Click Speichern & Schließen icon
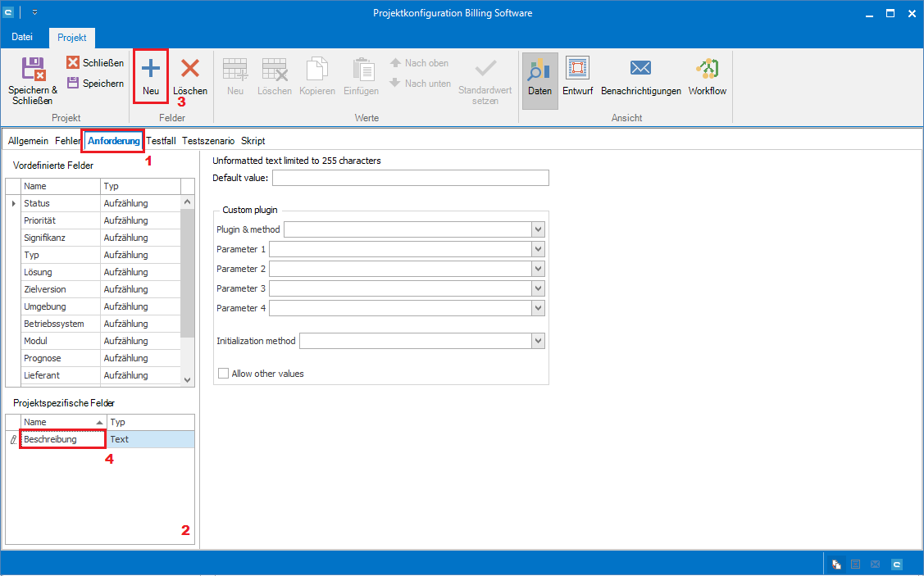The height and width of the screenshot is (576, 924). click(33, 69)
